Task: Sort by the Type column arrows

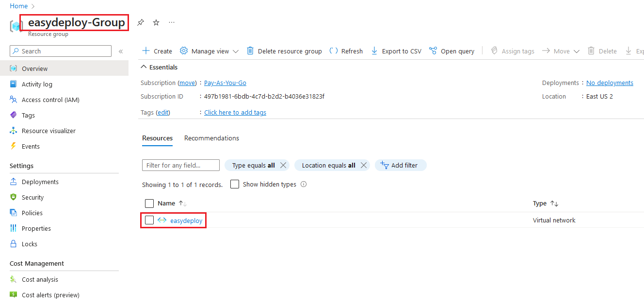Action: pos(555,204)
